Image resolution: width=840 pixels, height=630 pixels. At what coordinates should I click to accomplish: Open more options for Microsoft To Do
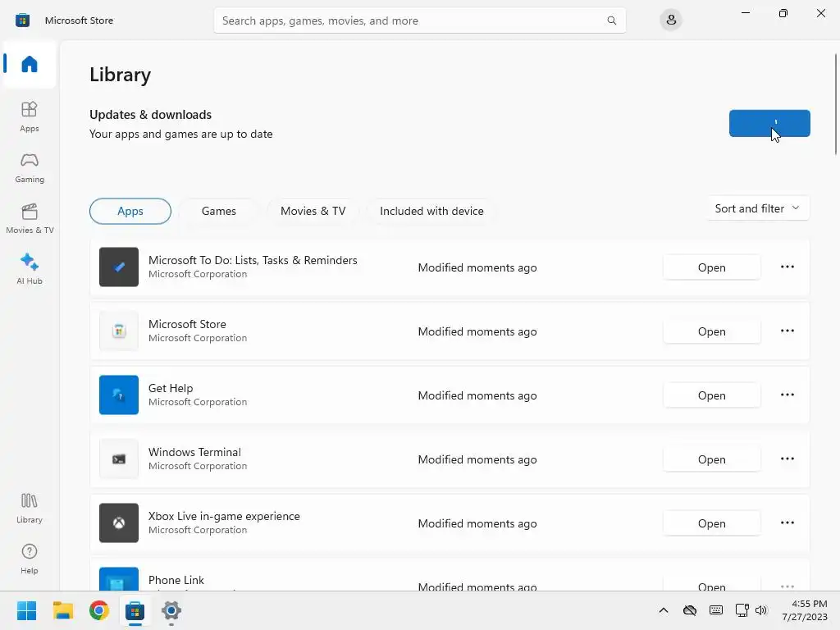(x=787, y=267)
